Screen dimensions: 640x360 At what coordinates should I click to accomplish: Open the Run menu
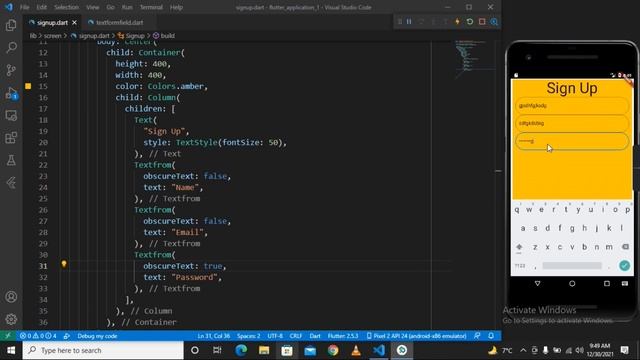[x=127, y=7]
